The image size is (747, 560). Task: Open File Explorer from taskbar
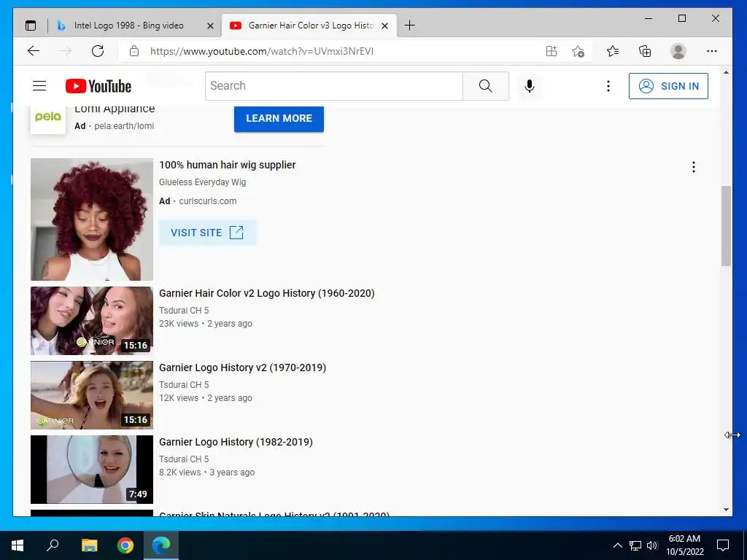point(89,545)
